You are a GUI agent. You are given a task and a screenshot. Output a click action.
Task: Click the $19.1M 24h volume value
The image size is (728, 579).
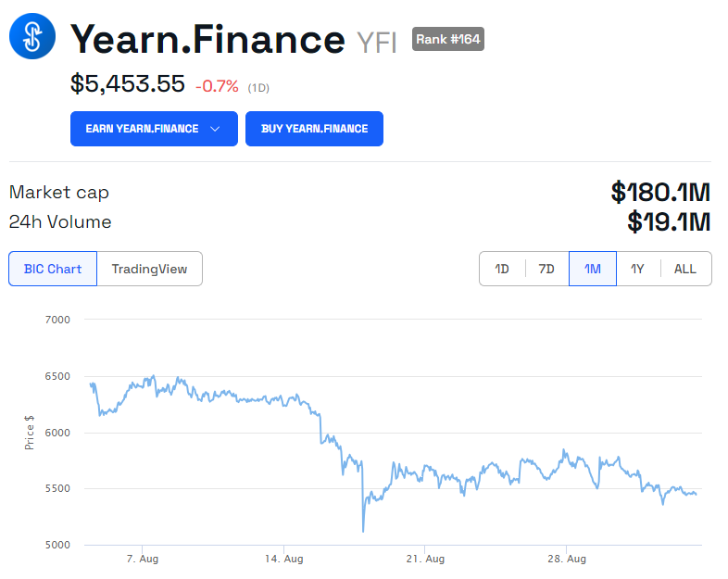point(668,221)
